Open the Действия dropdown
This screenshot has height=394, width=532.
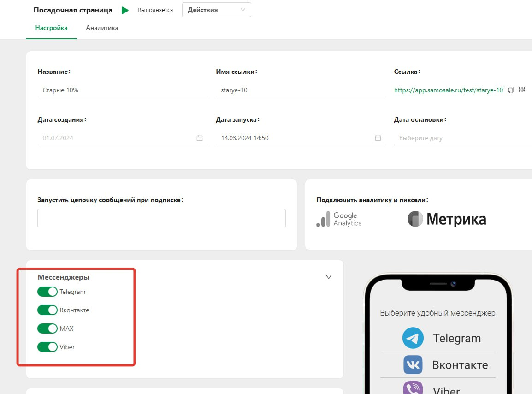[x=217, y=10]
